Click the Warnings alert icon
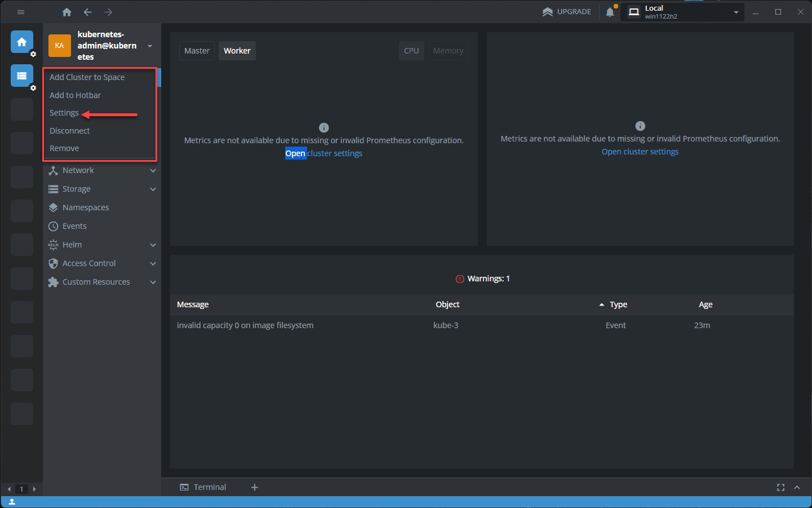 click(x=460, y=279)
